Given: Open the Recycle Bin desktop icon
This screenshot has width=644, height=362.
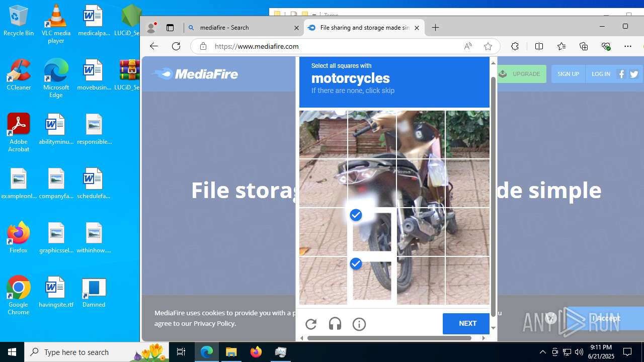Looking at the screenshot, I should coord(19,21).
